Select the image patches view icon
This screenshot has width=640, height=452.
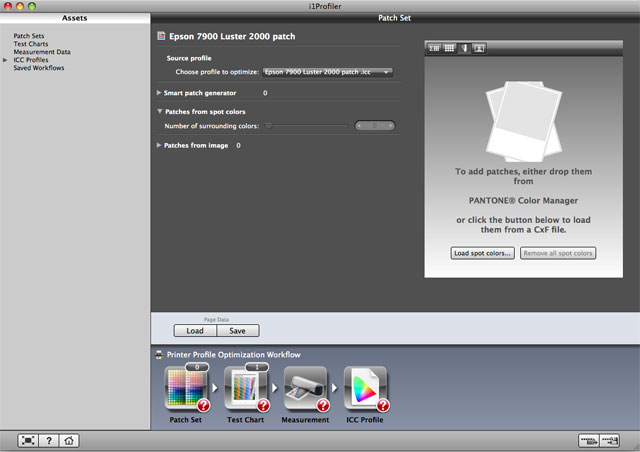[479, 48]
